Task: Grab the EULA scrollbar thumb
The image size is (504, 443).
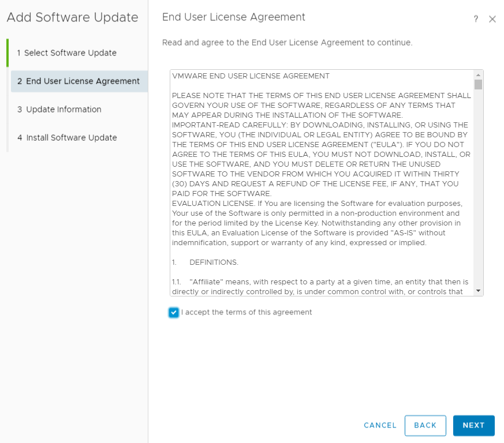Action: pos(478,84)
